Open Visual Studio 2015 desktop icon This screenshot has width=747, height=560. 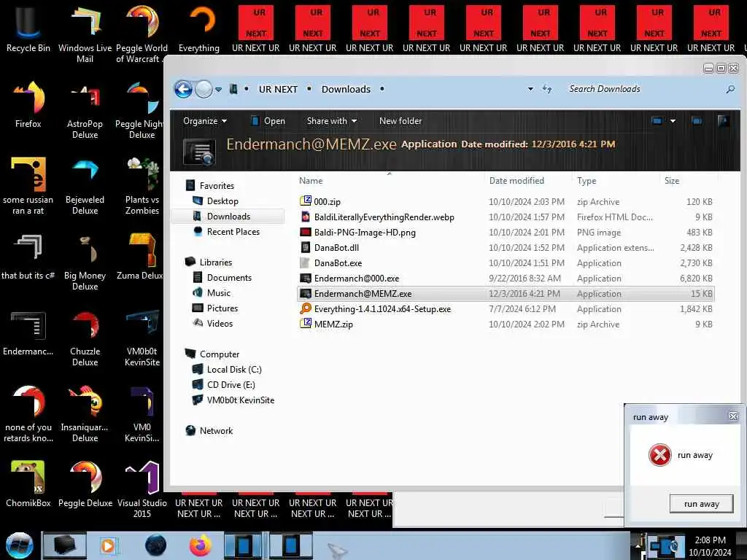pos(142,489)
